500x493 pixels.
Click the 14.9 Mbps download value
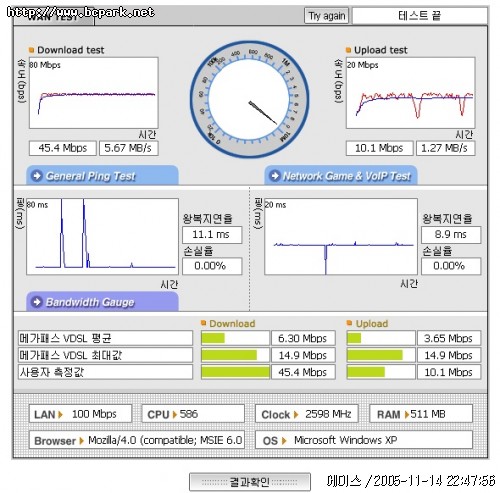pos(303,355)
